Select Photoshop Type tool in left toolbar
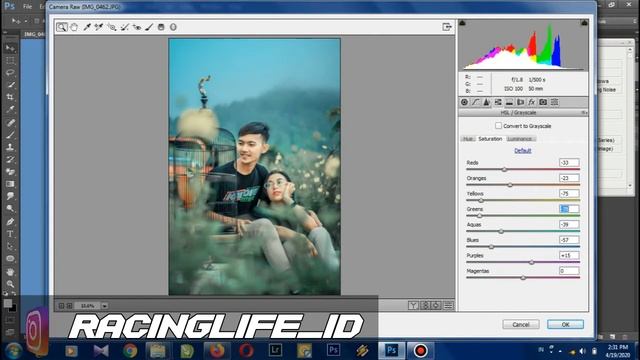The width and height of the screenshot is (640, 360). (x=10, y=234)
